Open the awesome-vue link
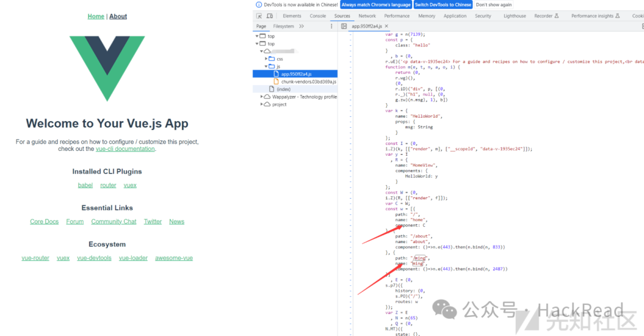 click(174, 258)
